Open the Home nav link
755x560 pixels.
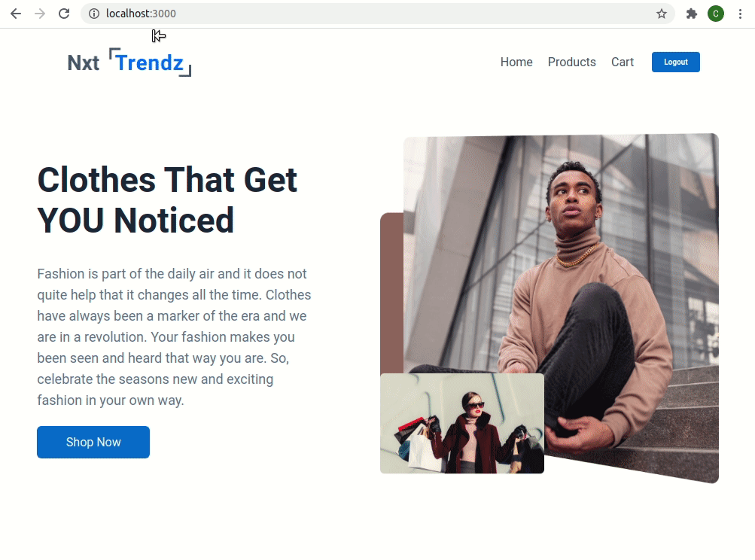[516, 62]
